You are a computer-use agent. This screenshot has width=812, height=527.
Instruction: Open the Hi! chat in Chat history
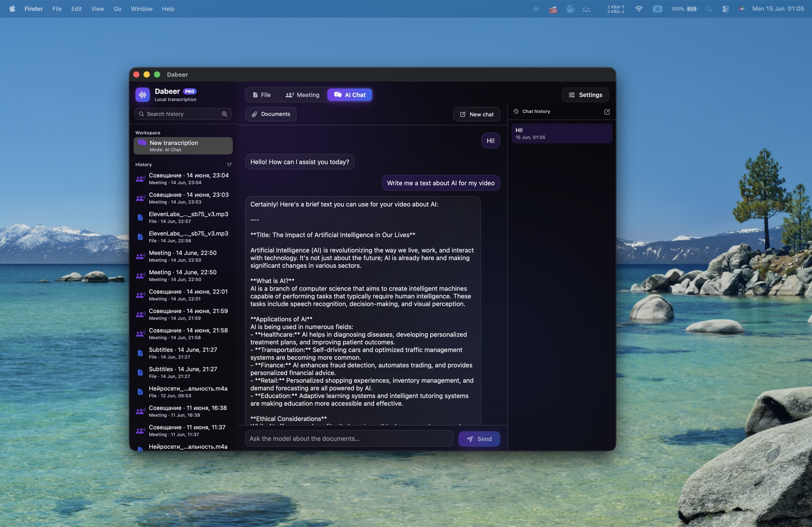coord(562,133)
